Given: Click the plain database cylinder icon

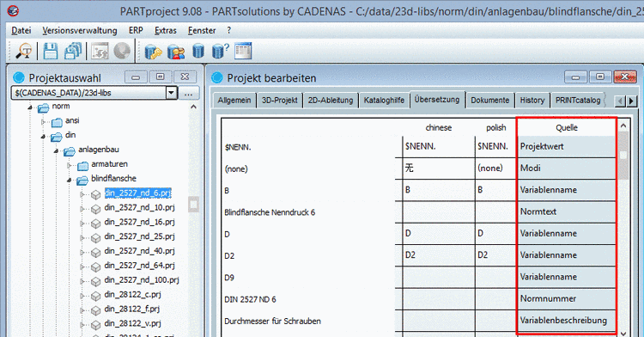Looking at the screenshot, I should point(198,52).
